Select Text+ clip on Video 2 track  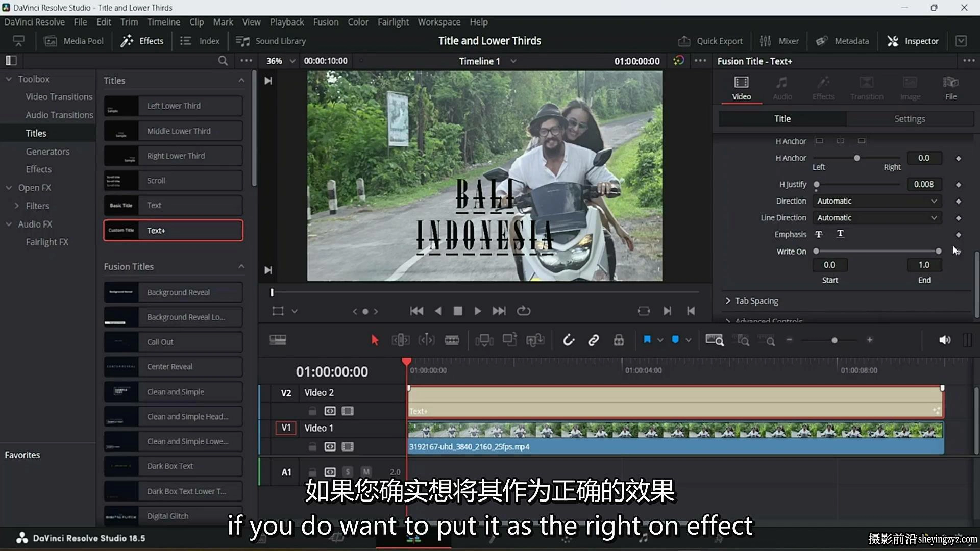[x=676, y=402]
